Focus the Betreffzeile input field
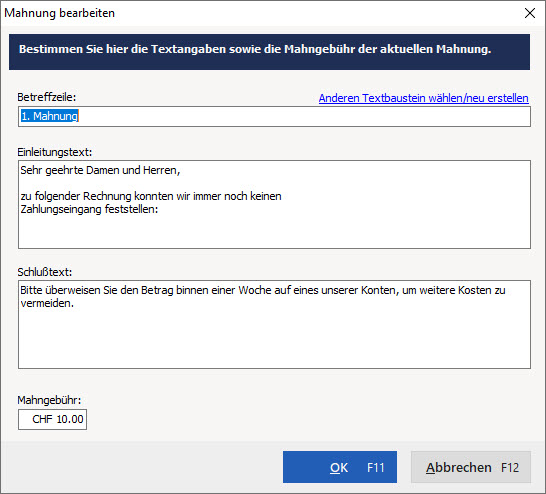The height and width of the screenshot is (494, 546). pyautogui.click(x=274, y=117)
